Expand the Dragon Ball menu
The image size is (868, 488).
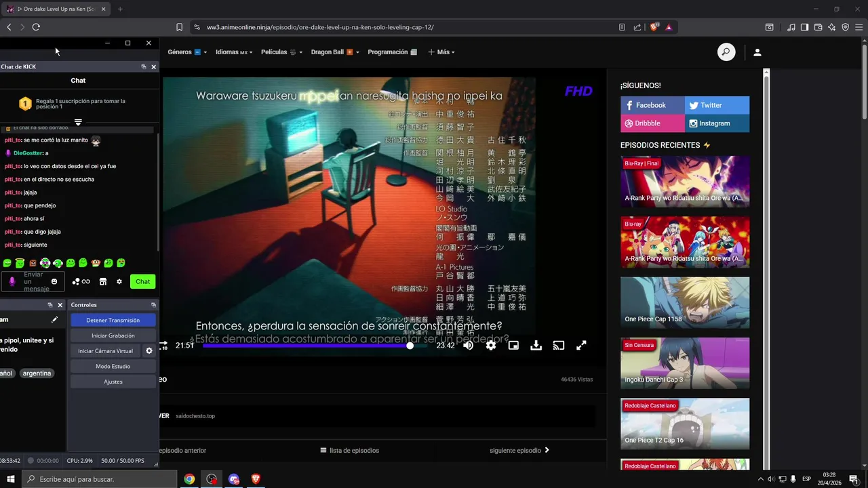point(335,52)
